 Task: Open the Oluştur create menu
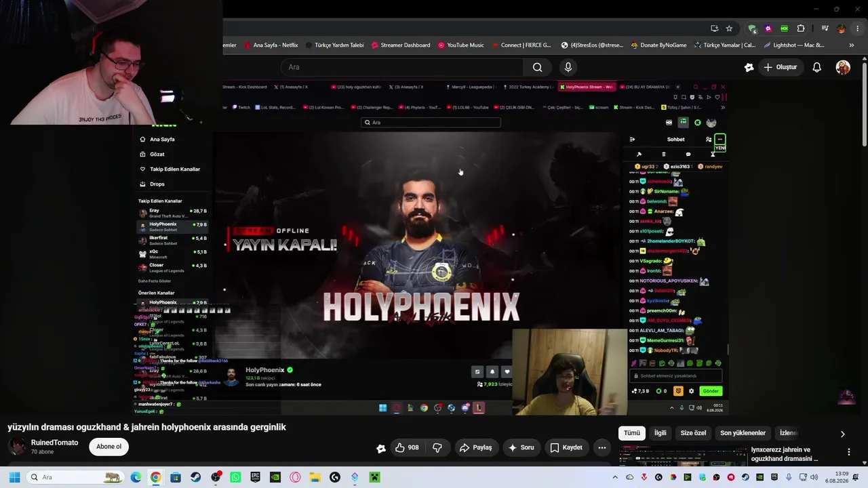780,67
